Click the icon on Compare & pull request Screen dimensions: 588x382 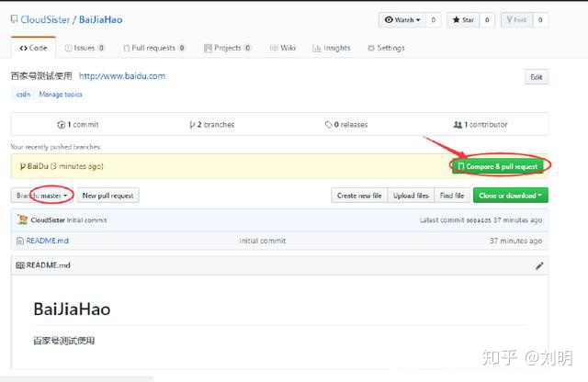pyautogui.click(x=461, y=166)
